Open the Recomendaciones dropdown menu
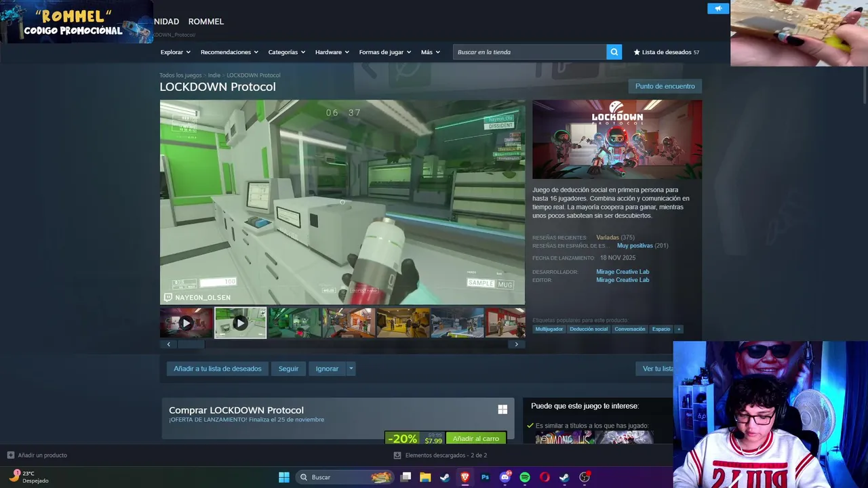Image resolution: width=868 pixels, height=488 pixels. click(229, 52)
